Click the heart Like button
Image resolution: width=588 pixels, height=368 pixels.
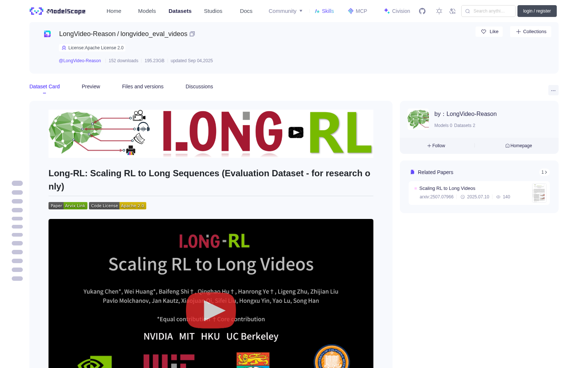pyautogui.click(x=490, y=32)
